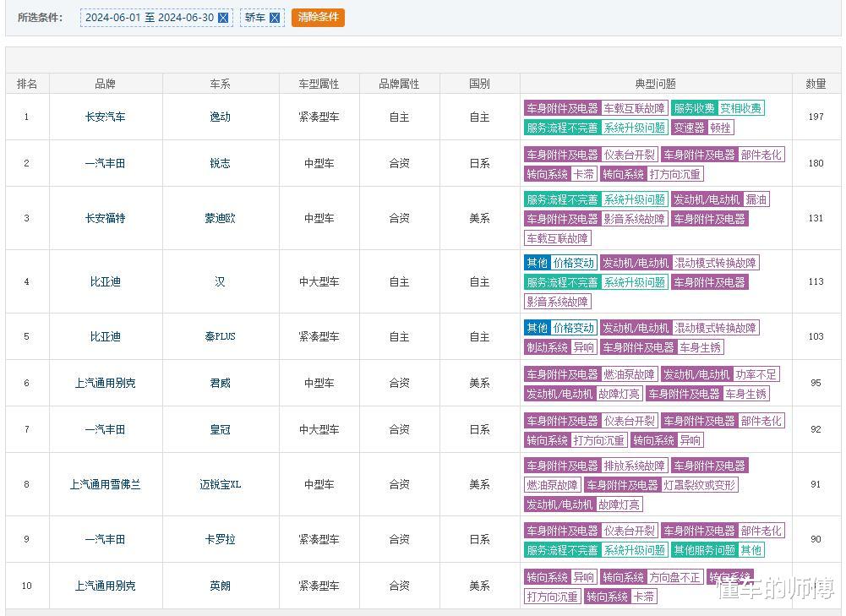Click the quantity 131 cell
The width and height of the screenshot is (846, 616).
pos(816,218)
